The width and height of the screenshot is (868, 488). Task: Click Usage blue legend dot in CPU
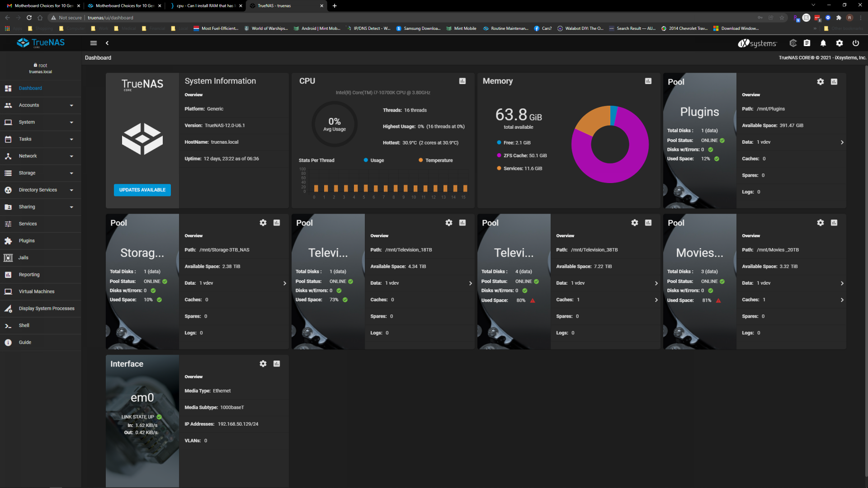click(x=366, y=160)
